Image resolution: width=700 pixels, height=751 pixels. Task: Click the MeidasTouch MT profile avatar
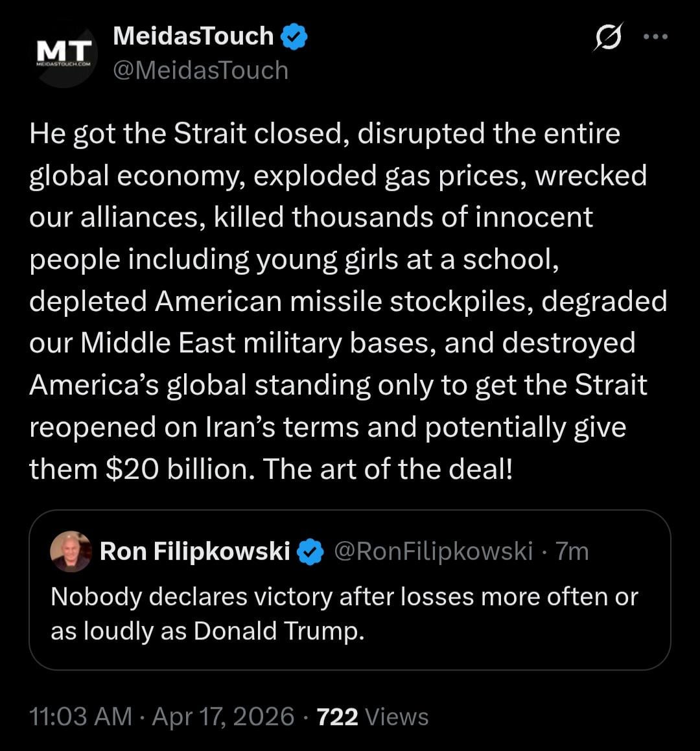[x=63, y=54]
